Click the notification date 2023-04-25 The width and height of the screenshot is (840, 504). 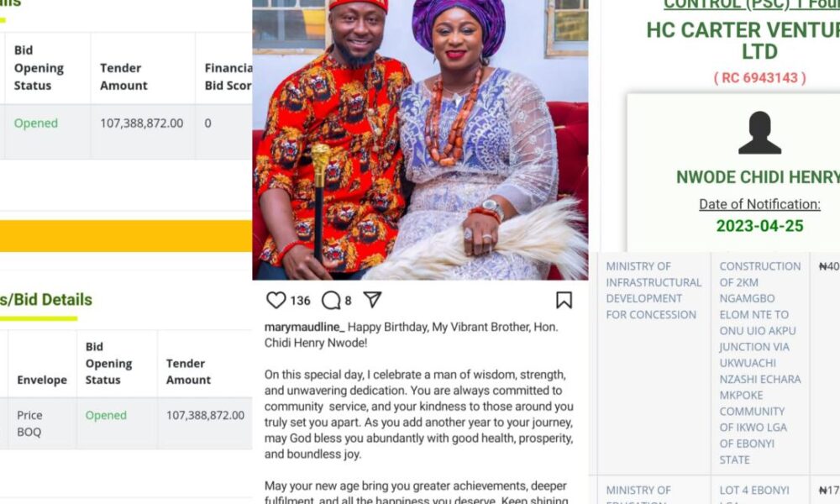[x=759, y=225]
